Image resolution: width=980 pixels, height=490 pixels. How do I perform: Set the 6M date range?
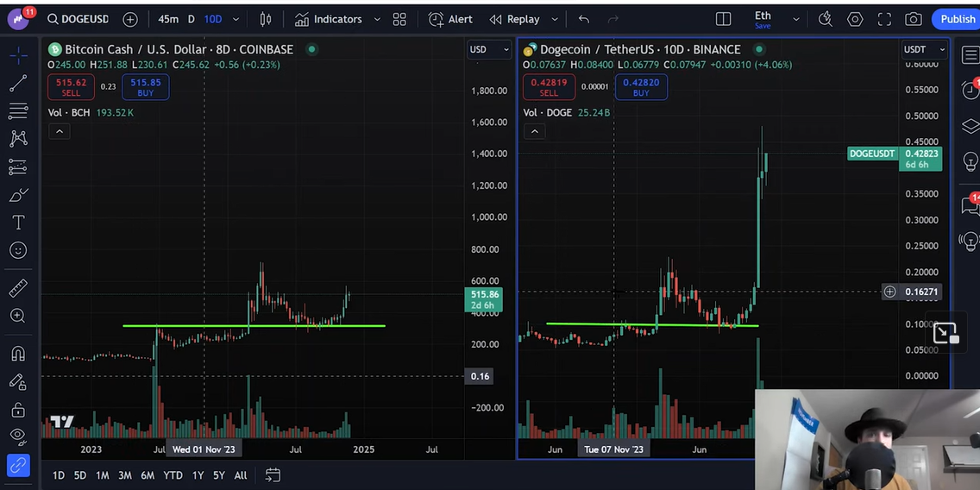tap(148, 475)
